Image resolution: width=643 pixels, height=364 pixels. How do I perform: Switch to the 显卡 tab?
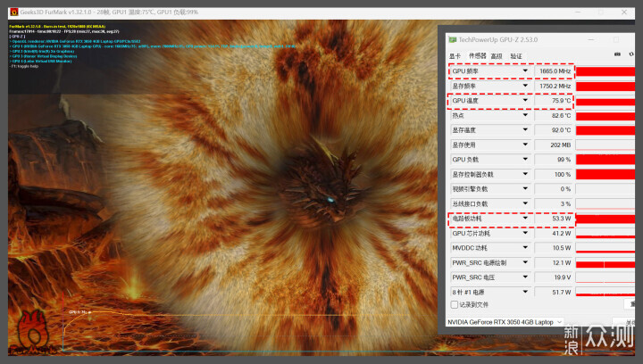click(455, 56)
